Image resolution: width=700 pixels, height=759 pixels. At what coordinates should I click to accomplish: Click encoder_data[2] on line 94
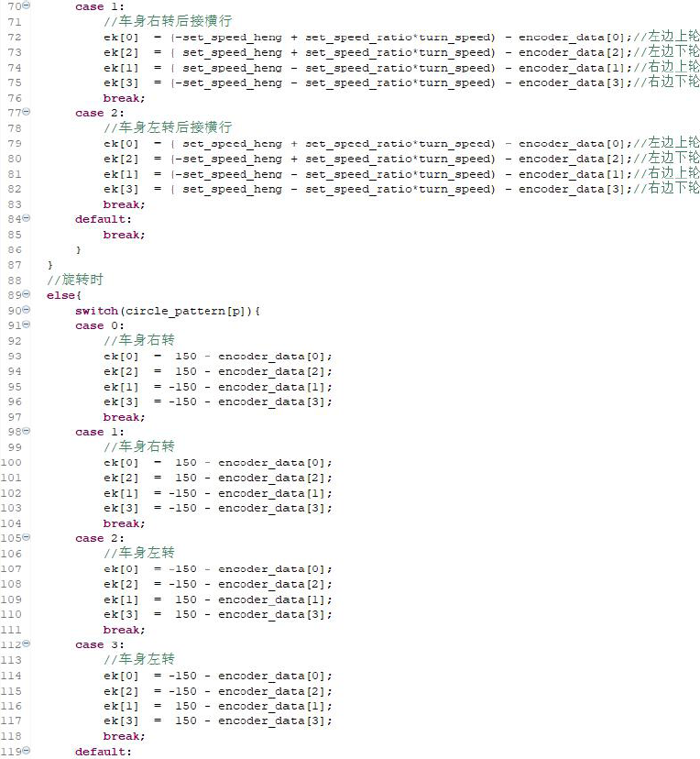[x=272, y=371]
